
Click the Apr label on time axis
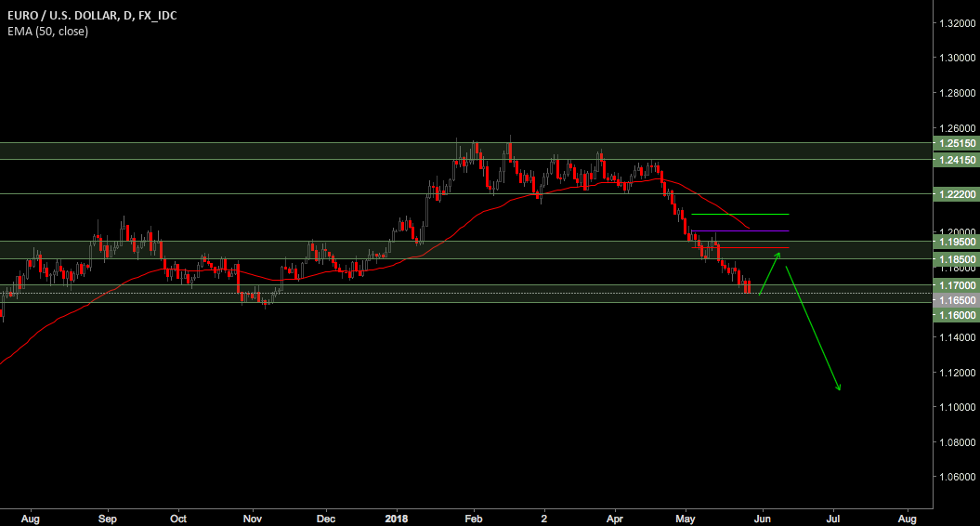click(615, 519)
